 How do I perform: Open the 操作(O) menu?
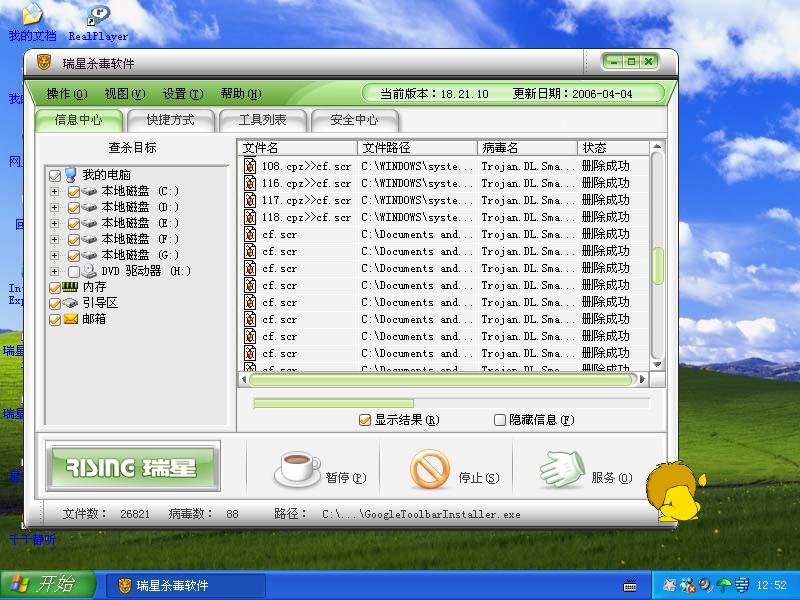pyautogui.click(x=67, y=94)
